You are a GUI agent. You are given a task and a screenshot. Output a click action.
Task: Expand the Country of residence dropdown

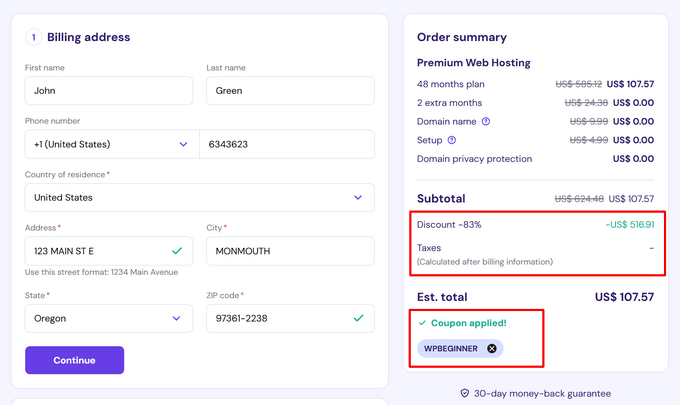coord(199,198)
